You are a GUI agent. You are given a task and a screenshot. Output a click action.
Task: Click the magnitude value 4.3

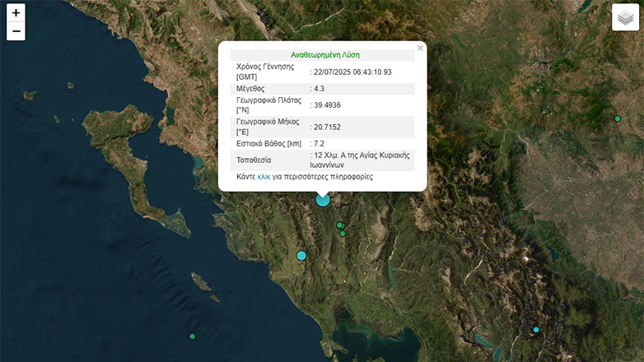pos(319,89)
